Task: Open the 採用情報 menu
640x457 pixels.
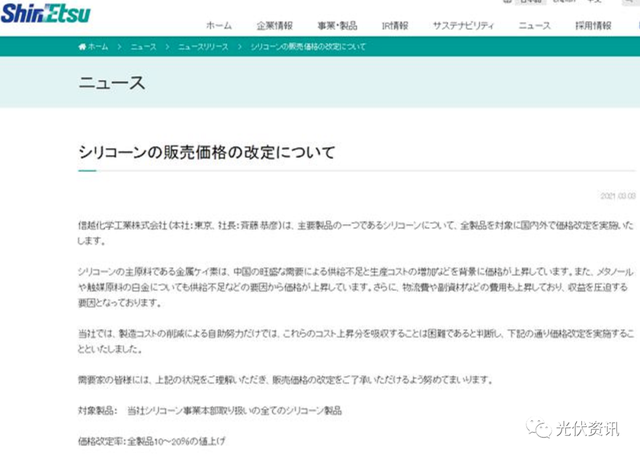Action: pos(593,26)
